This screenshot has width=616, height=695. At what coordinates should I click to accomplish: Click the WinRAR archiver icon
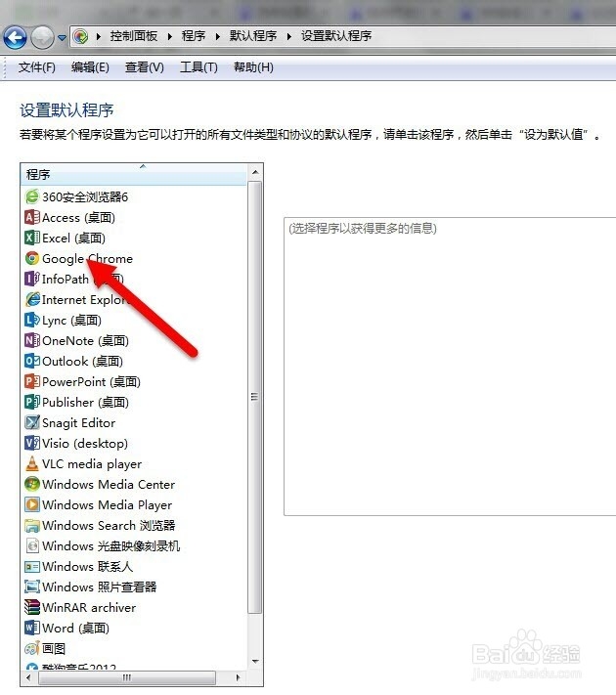click(32, 607)
